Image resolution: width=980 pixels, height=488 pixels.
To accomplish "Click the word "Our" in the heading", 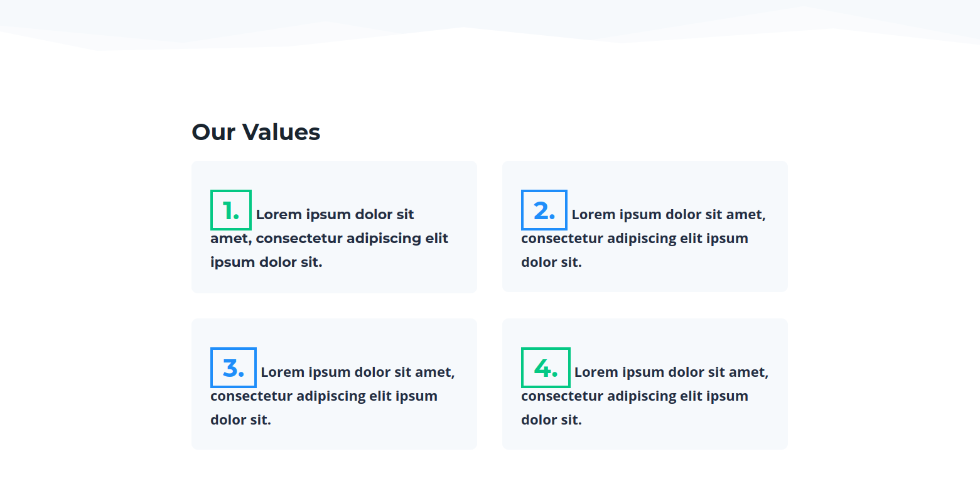I will tap(213, 132).
